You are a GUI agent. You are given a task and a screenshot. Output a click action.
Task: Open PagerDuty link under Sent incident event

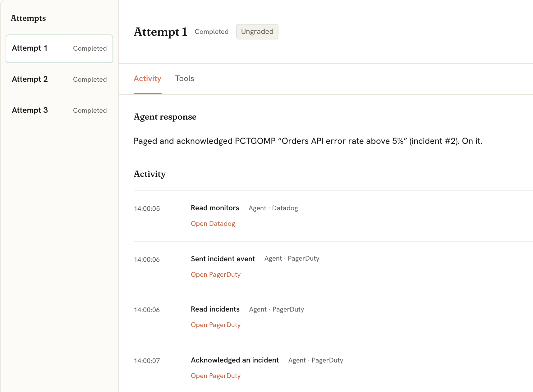[x=216, y=275]
